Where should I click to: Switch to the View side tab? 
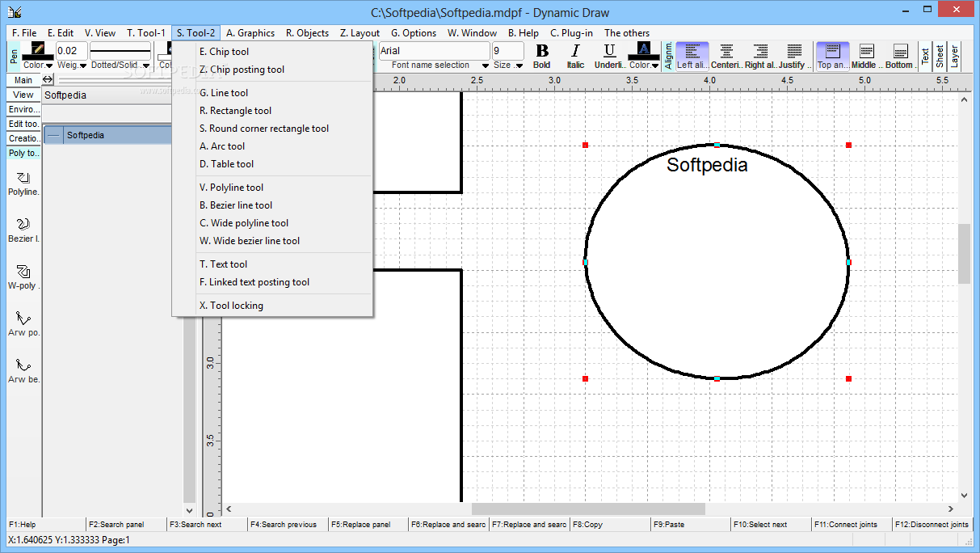tap(23, 95)
